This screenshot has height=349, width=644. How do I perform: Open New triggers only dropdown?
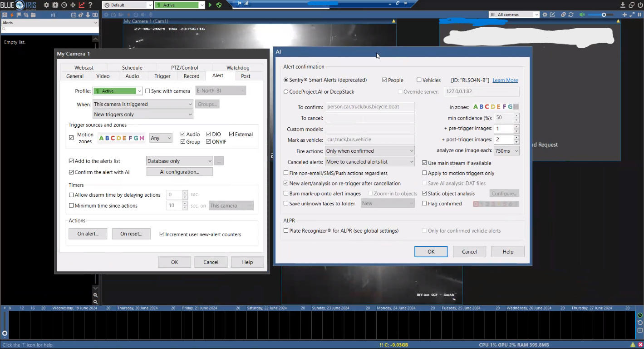tap(143, 115)
